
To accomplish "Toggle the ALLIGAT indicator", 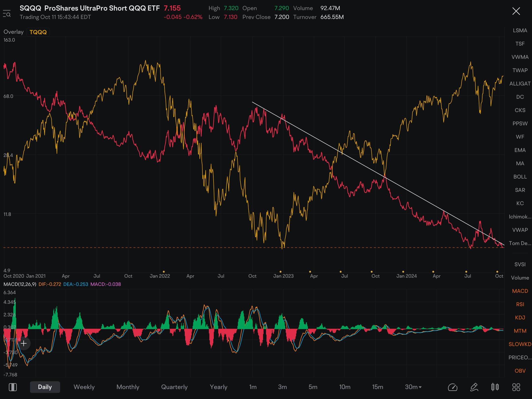I will [x=520, y=84].
